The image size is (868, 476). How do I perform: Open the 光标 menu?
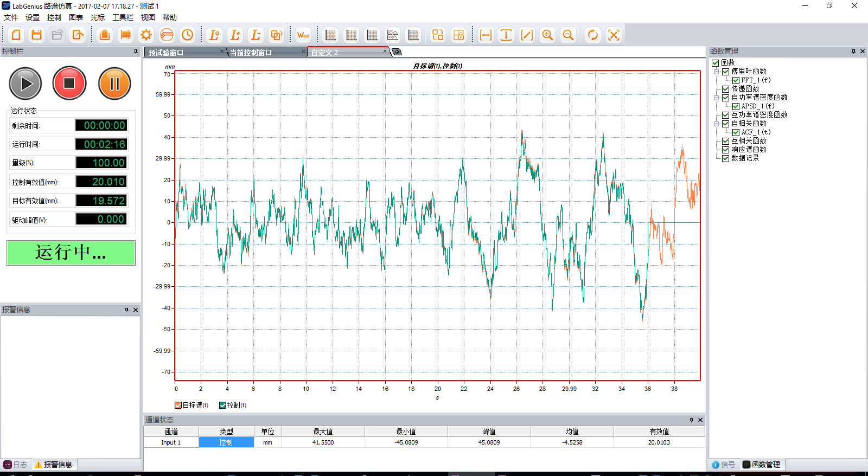pos(98,17)
